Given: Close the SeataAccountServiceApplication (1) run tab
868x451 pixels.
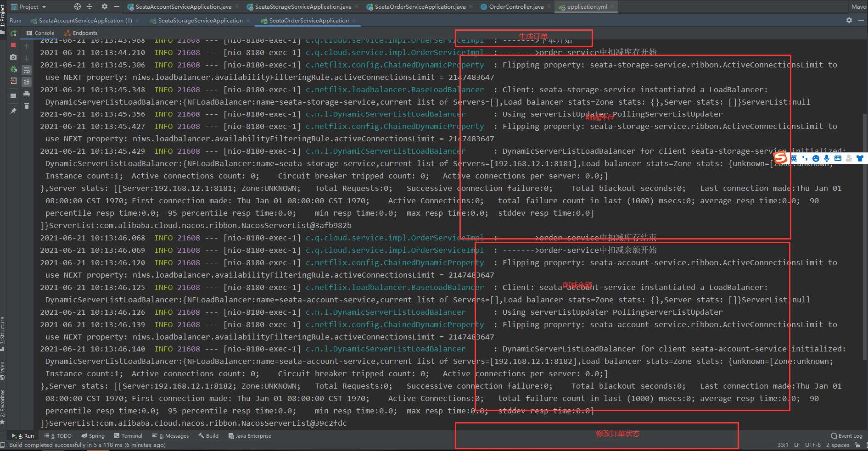Looking at the screenshot, I should point(137,21).
